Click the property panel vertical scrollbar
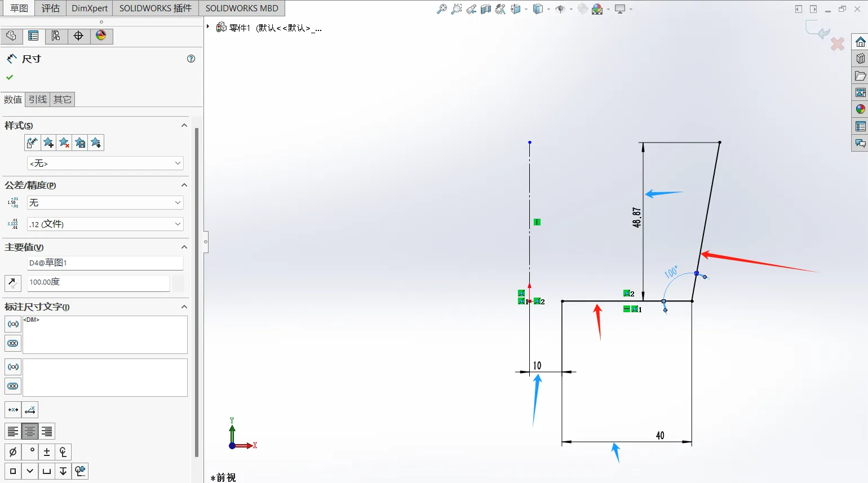This screenshot has height=483, width=868. pos(197,292)
